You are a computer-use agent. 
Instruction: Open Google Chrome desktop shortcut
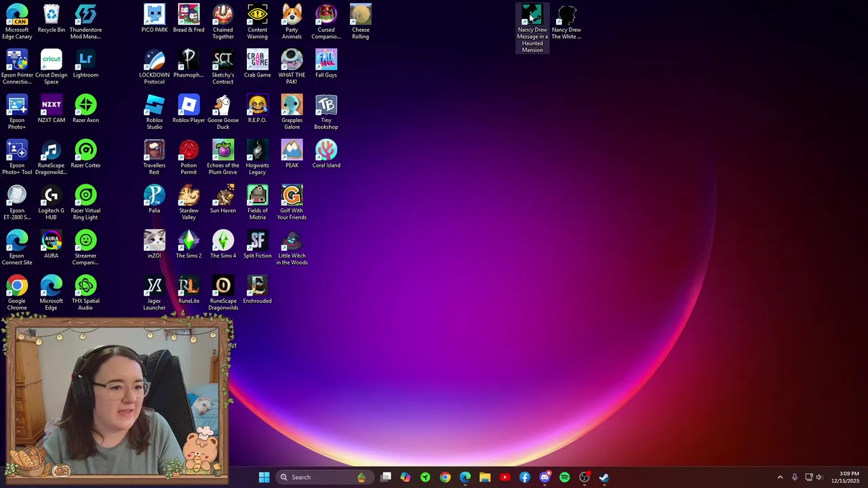click(x=17, y=293)
